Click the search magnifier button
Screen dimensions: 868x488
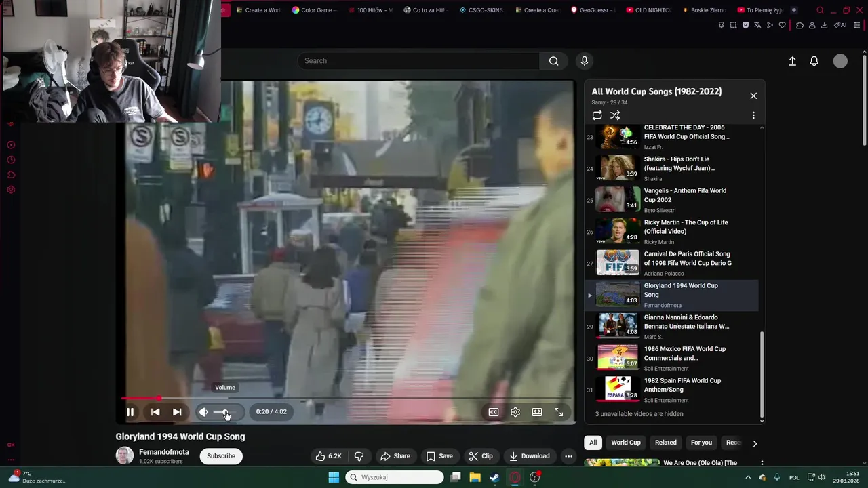554,61
